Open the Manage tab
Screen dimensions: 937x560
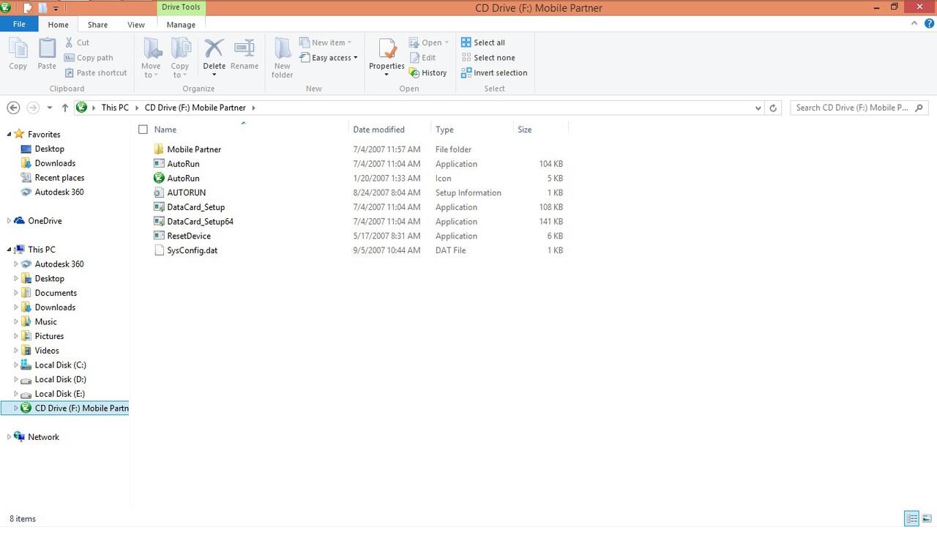pos(181,24)
